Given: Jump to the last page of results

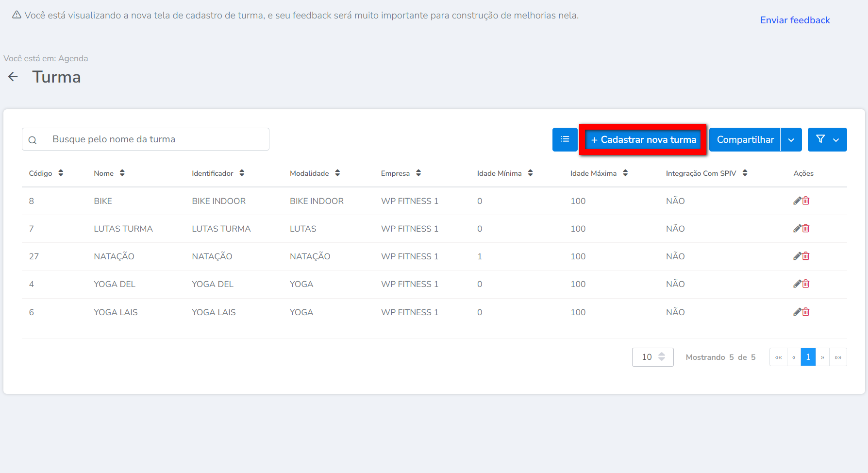Looking at the screenshot, I should click(838, 357).
